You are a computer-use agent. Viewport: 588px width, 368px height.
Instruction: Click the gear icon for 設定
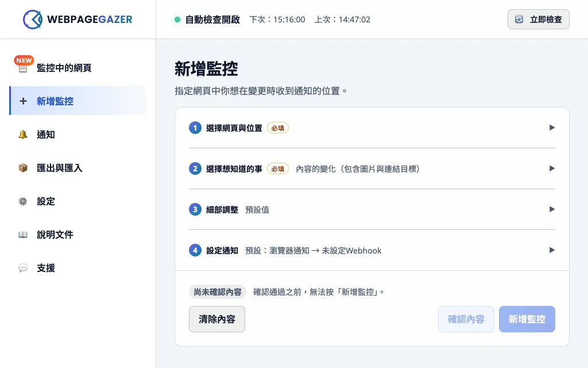click(23, 201)
